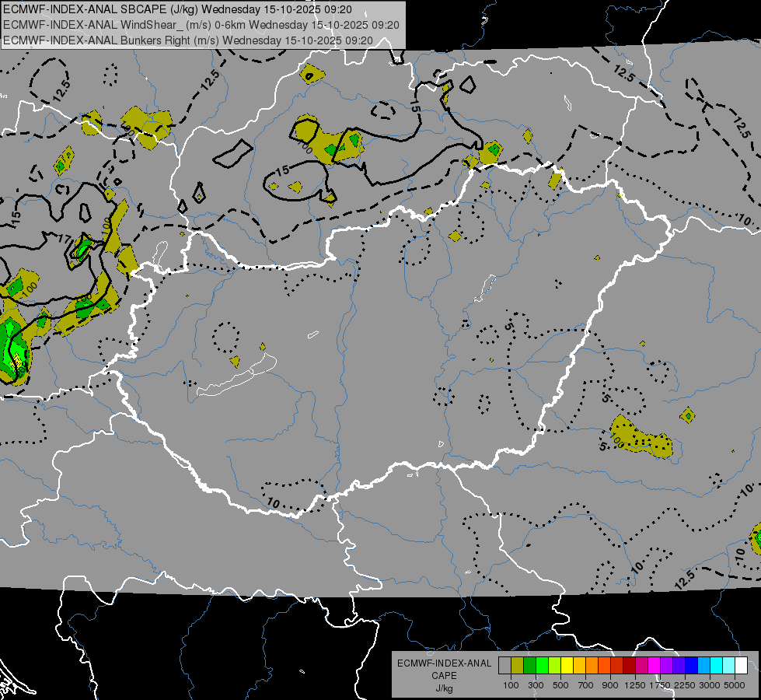Click the gray lowest CAPE swatch
The height and width of the screenshot is (700, 761).
tap(504, 666)
